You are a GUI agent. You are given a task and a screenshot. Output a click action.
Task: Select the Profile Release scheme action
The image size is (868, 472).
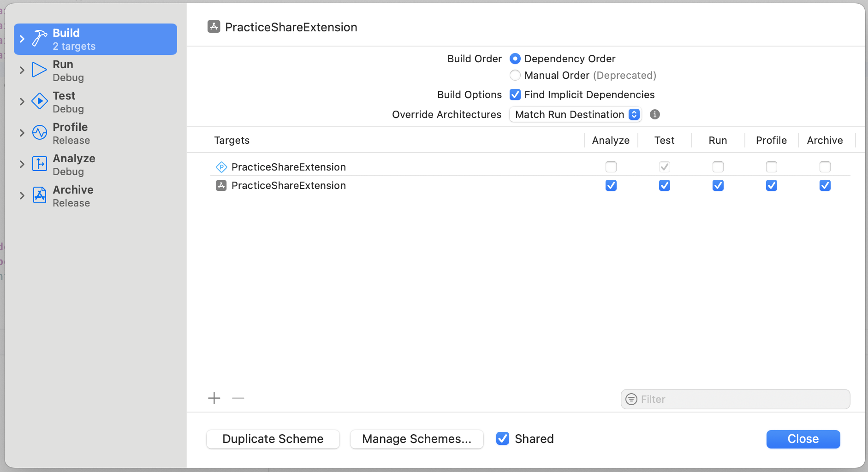pos(71,133)
